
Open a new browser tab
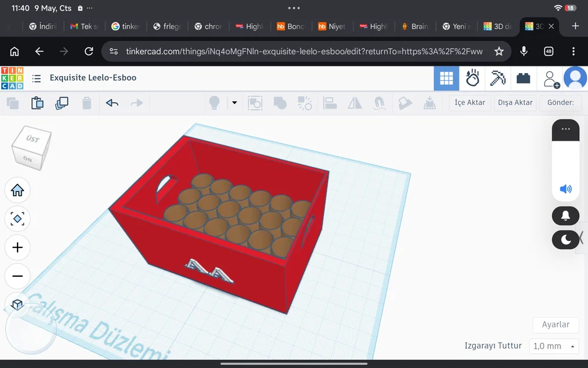click(x=575, y=26)
